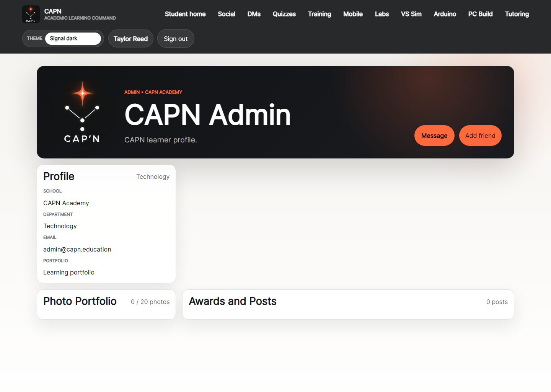
Task: Add CAPN Admin as friend
Action: click(480, 136)
